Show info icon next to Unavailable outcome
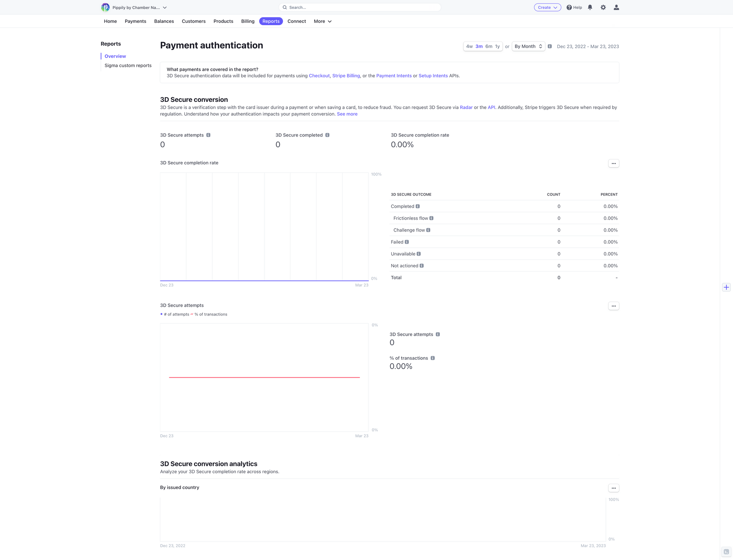733x560 pixels. (419, 254)
